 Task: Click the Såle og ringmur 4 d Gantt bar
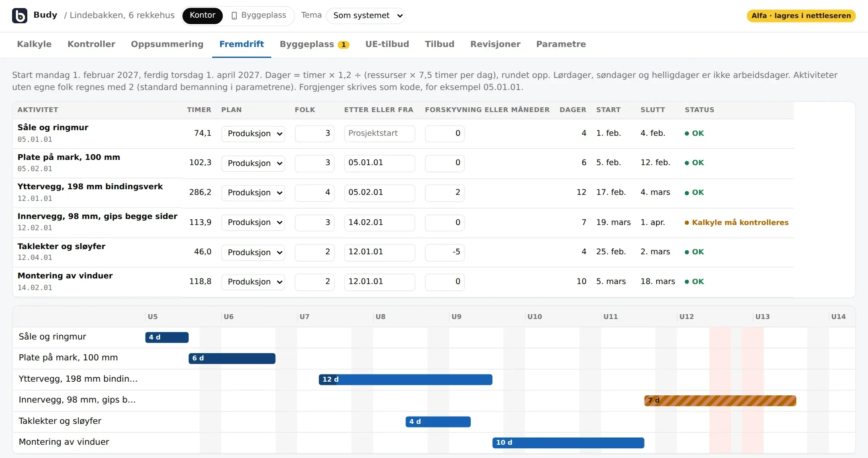coord(167,337)
